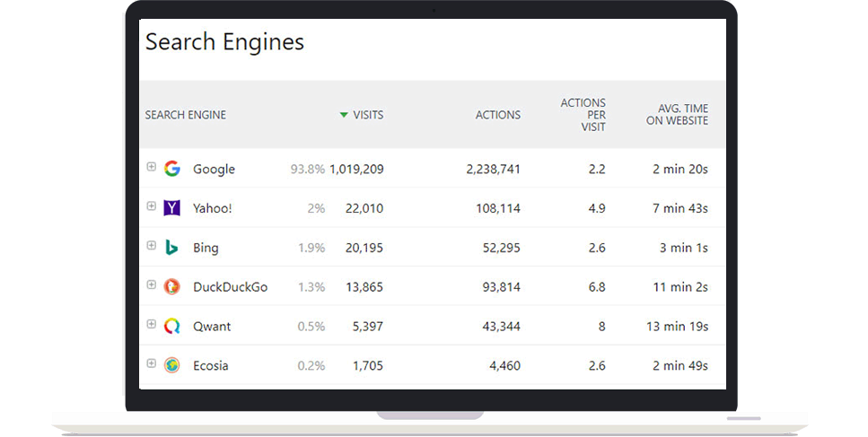This screenshot has width=868, height=437.
Task: Click the 2 min 49s average time
Action: point(679,365)
